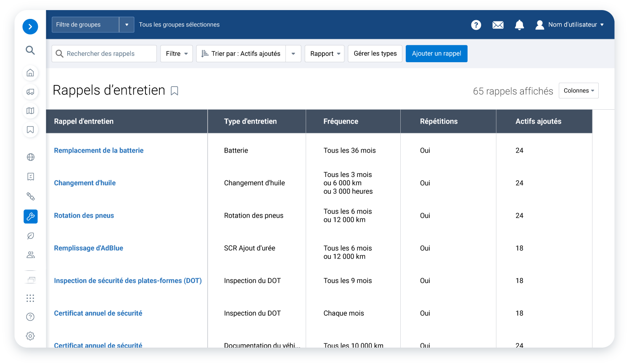Viewport: 629px width, 364px height.
Task: Select the vehicles icon in the sidebar
Action: (x=30, y=92)
